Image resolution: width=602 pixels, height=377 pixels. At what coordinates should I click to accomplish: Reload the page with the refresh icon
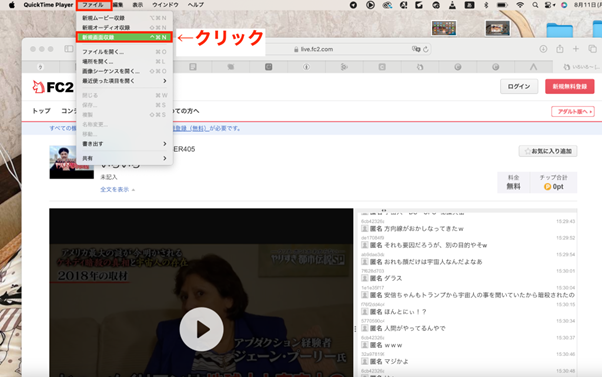tap(426, 49)
